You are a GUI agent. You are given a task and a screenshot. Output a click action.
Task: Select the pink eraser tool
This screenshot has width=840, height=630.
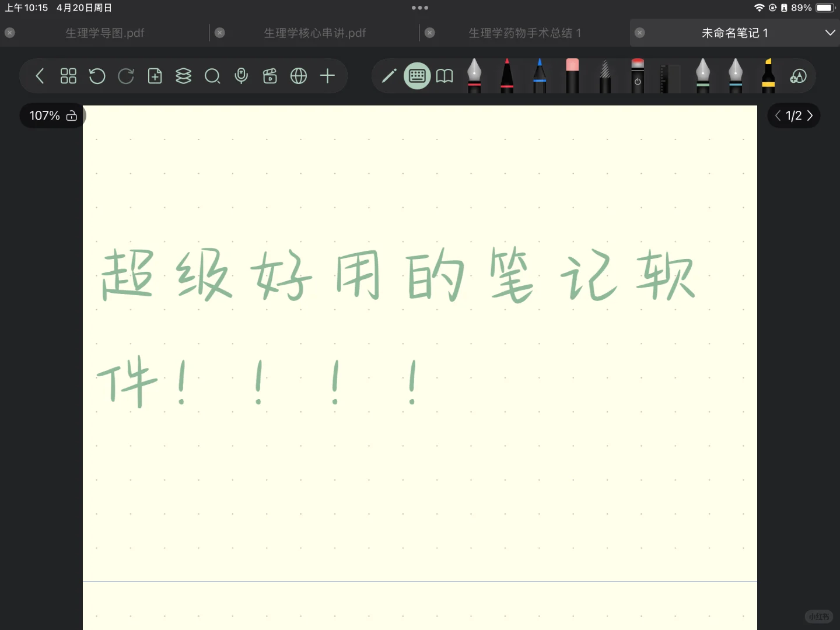572,76
